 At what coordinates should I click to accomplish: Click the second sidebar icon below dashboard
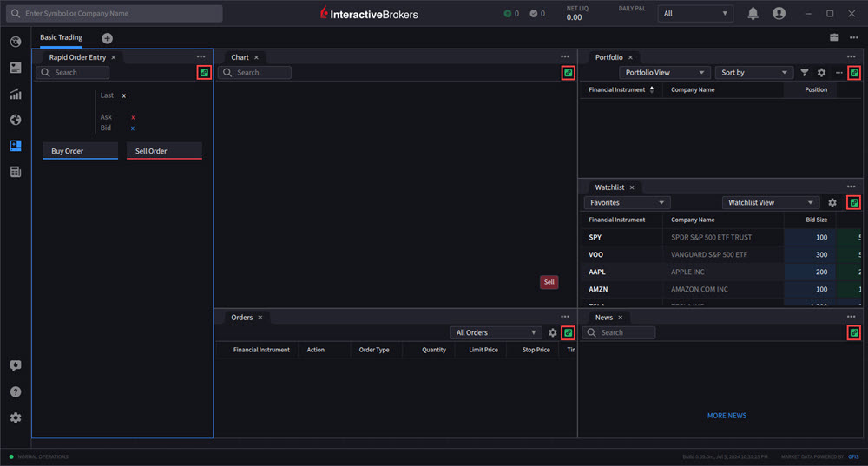click(x=16, y=68)
